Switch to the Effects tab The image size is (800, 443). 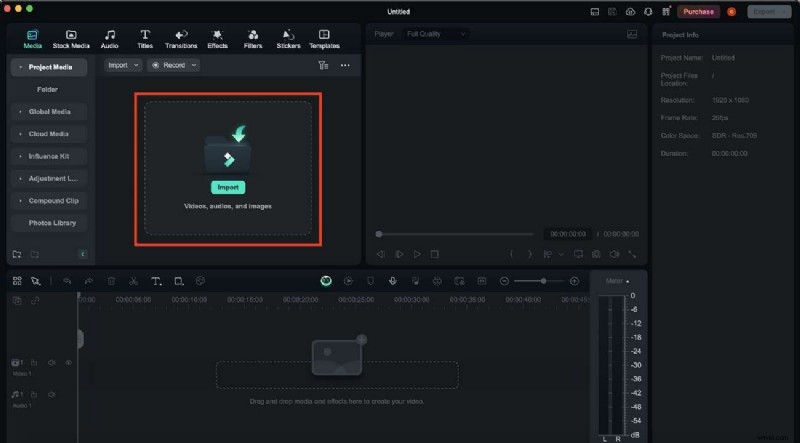(x=217, y=39)
